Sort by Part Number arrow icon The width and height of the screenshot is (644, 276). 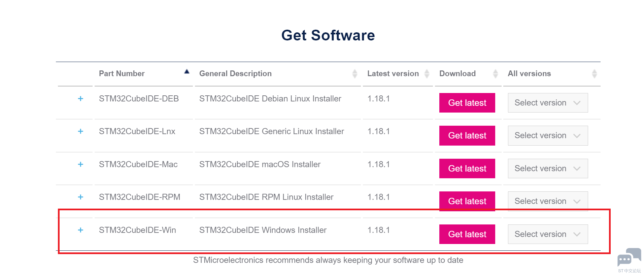tap(187, 71)
